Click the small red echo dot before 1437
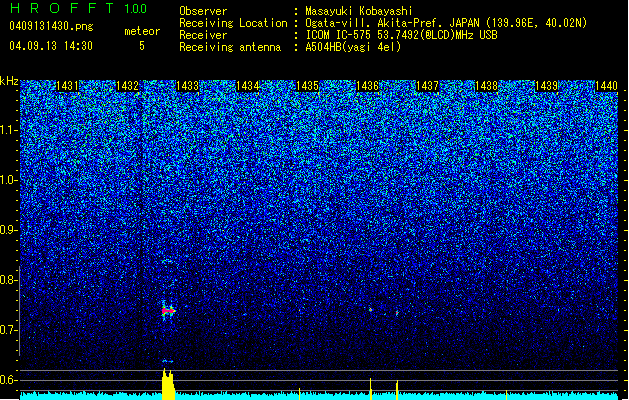This screenshot has height=400, width=629. [x=397, y=313]
